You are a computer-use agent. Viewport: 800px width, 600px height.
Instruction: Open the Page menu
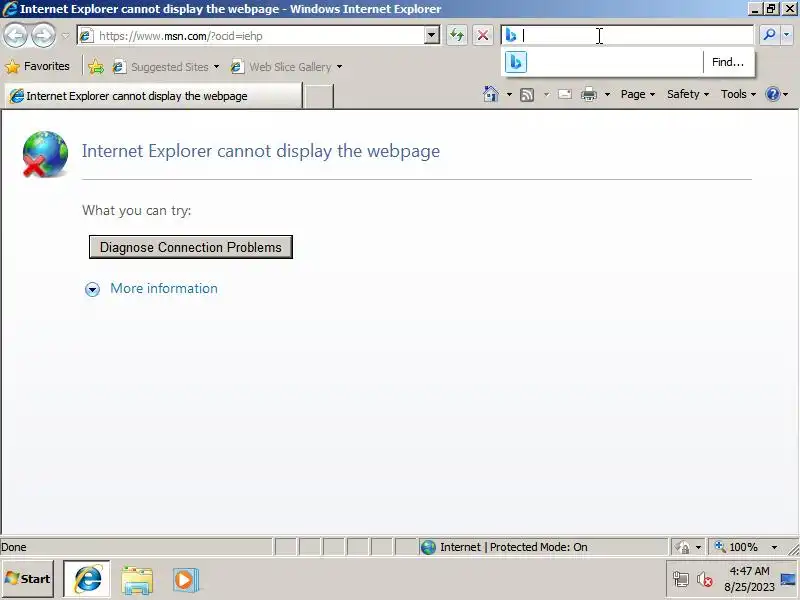(637, 94)
